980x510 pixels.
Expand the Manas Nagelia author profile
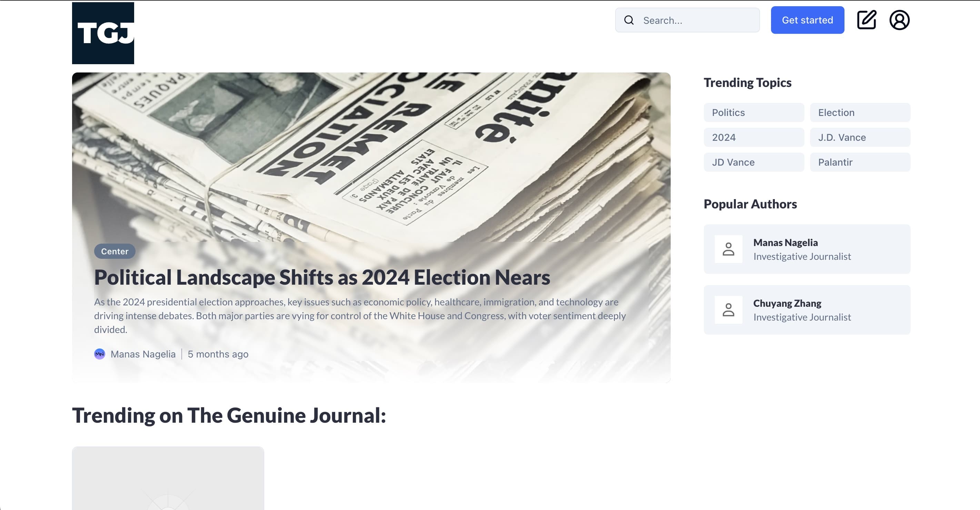[x=807, y=249]
